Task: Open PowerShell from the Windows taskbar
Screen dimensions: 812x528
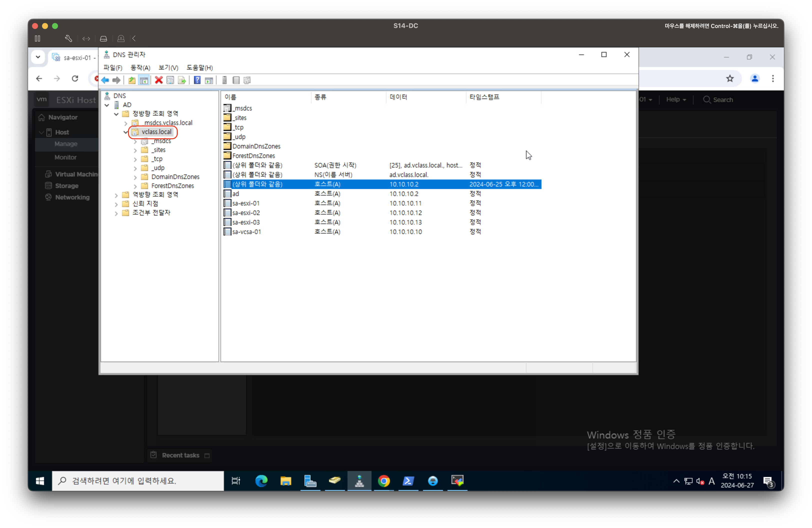Action: pyautogui.click(x=408, y=481)
